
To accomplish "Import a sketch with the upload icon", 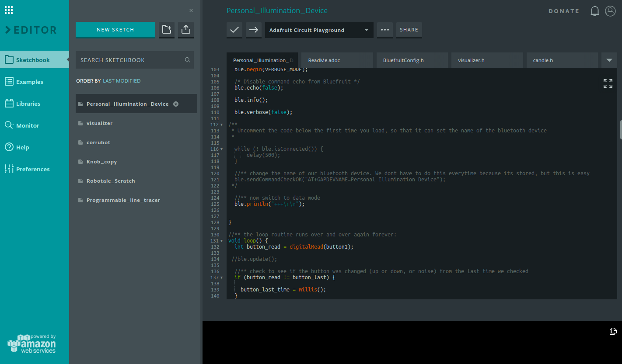I will (x=185, y=30).
